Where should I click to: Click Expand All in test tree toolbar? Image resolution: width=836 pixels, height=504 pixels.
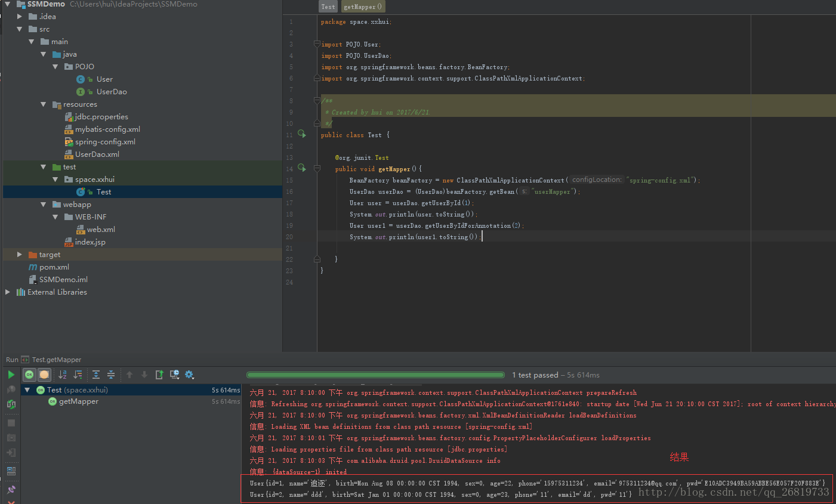pyautogui.click(x=96, y=375)
